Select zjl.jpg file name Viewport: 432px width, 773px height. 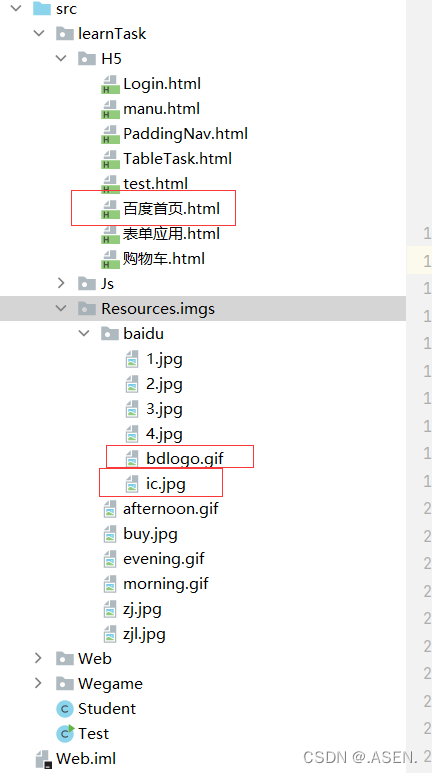pos(144,634)
